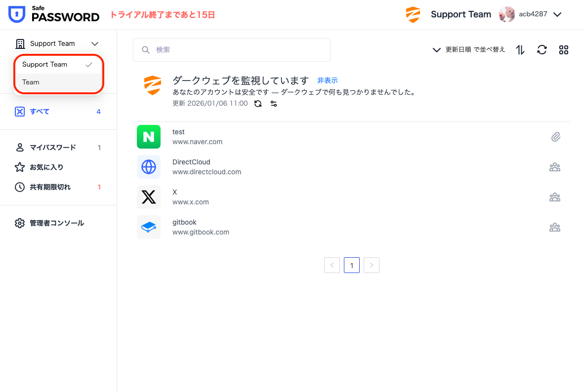The image size is (584, 392).
Task: Switch to grid view layout icon
Action: 564,50
